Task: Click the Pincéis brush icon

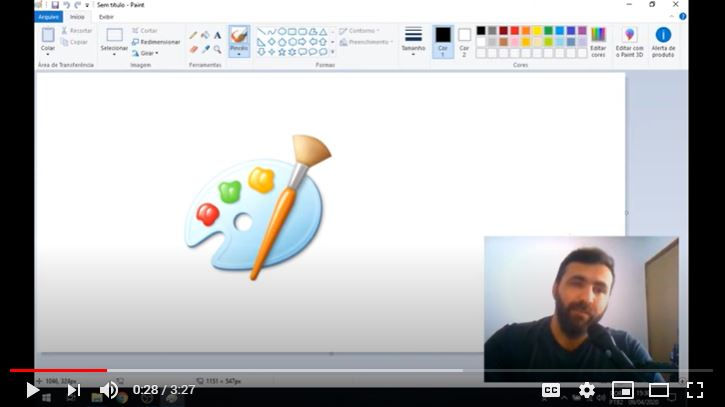Action: [239, 36]
